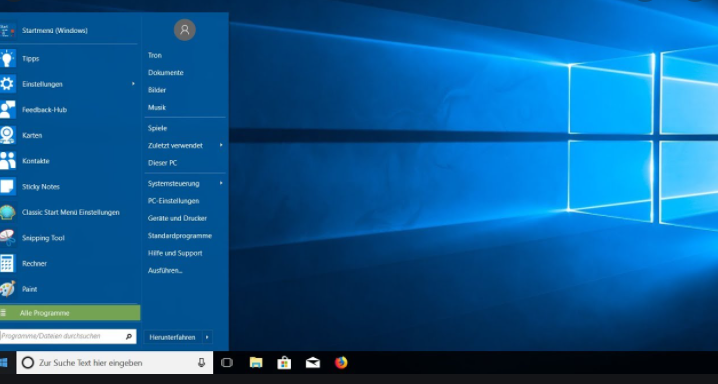Screen dimensions: 718x384
Task: Open Task View from the taskbar
Action: coord(227,363)
